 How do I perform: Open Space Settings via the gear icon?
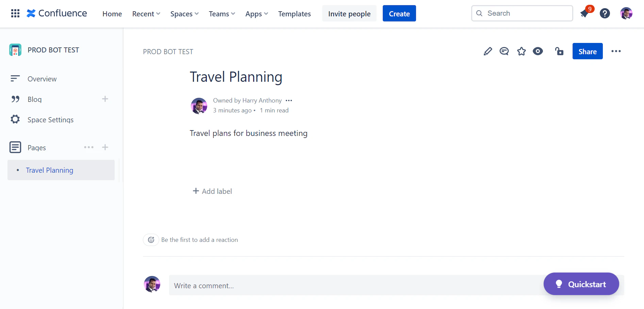pos(15,119)
